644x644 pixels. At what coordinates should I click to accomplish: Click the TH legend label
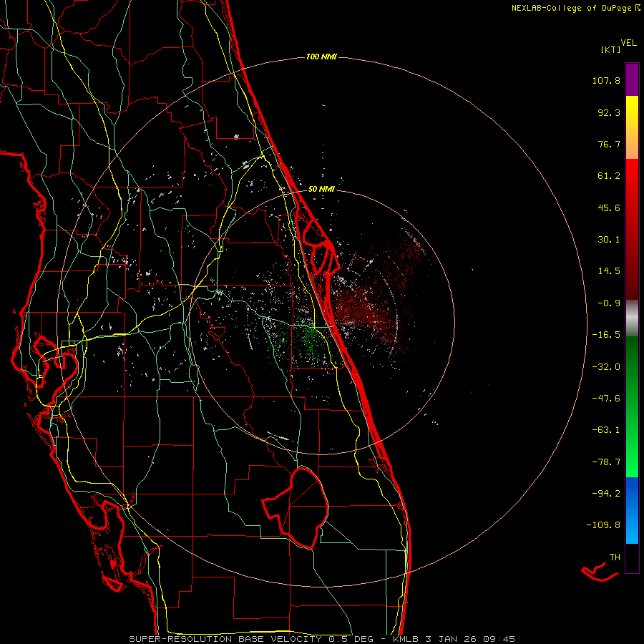[x=615, y=557]
